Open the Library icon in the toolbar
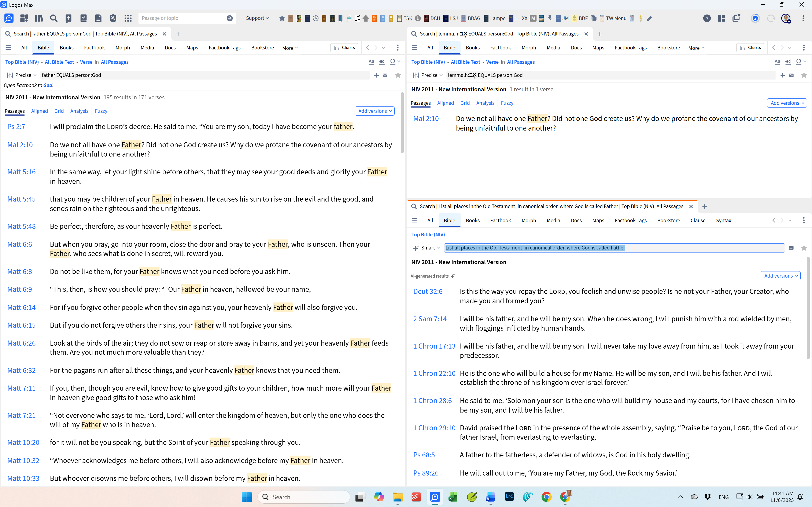The width and height of the screenshot is (812, 507). pyautogui.click(x=39, y=18)
